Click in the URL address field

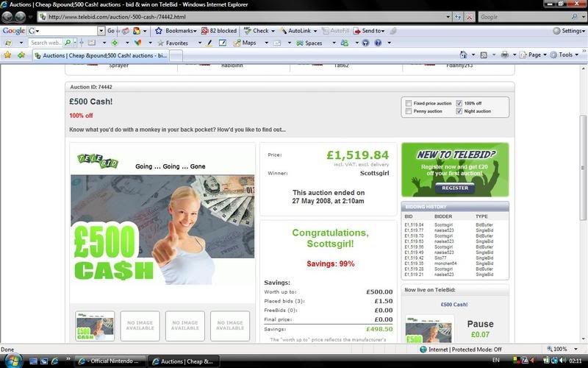pyautogui.click(x=244, y=17)
